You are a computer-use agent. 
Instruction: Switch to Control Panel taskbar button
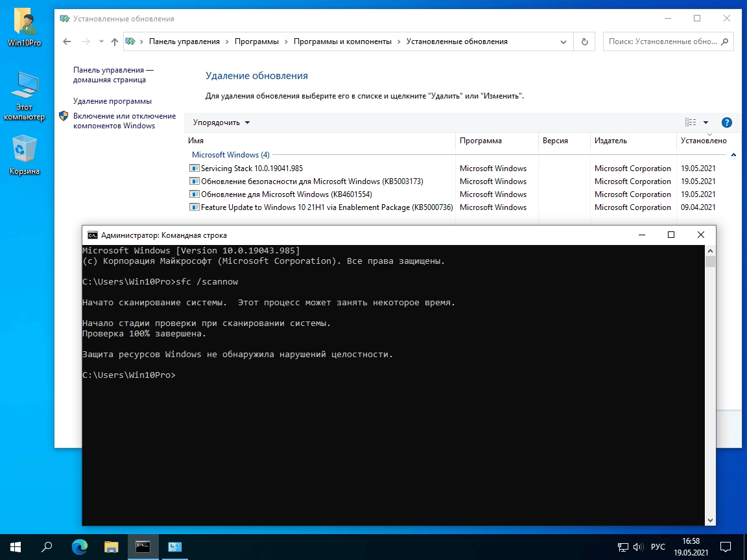point(174,546)
